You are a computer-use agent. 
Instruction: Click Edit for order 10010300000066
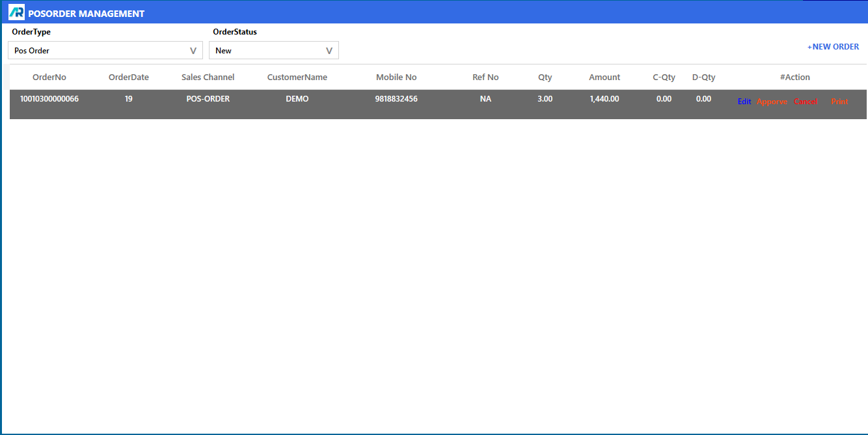744,102
